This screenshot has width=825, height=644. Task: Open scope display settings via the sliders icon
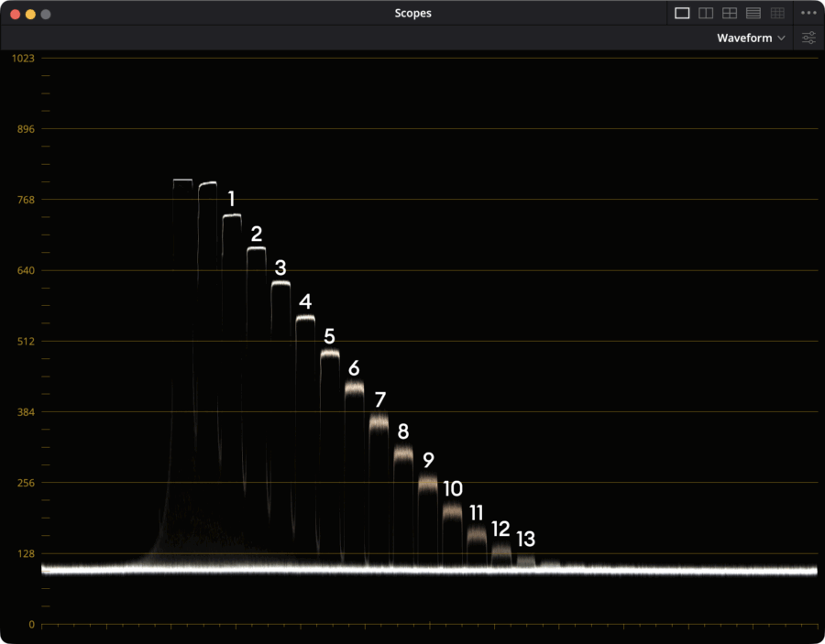tap(808, 38)
